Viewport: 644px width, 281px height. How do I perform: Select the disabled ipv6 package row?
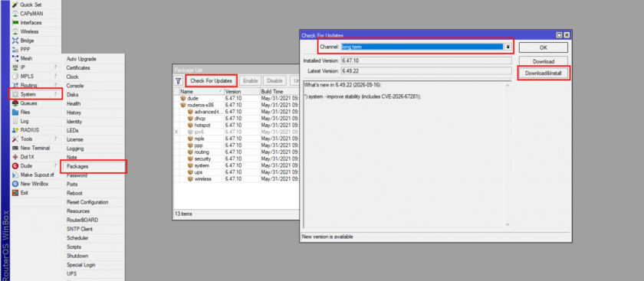pyautogui.click(x=237, y=132)
